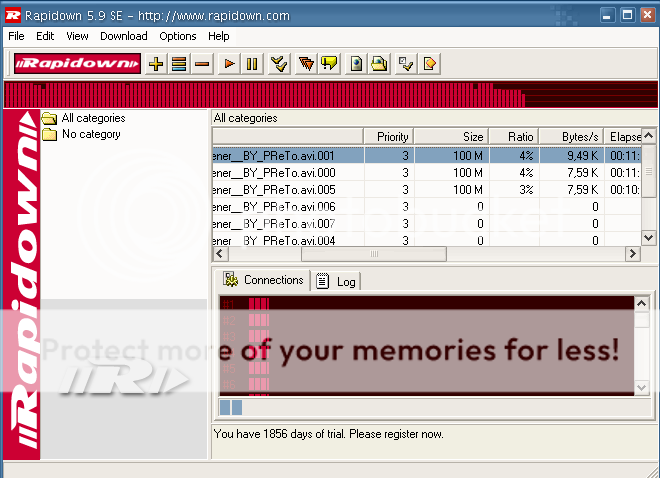Click the blank file name column header
Image resolution: width=660 pixels, height=478 pixels.
tap(288, 137)
